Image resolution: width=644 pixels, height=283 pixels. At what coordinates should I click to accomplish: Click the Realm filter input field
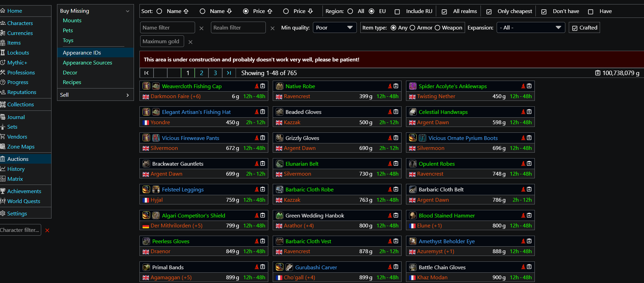pyautogui.click(x=238, y=27)
